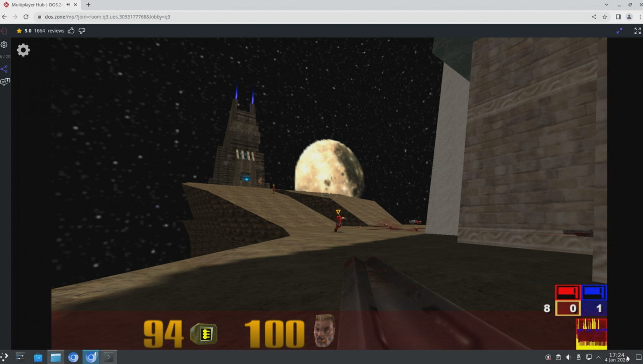643x364 pixels.
Task: Open the file manager from taskbar
Action: pos(56,357)
